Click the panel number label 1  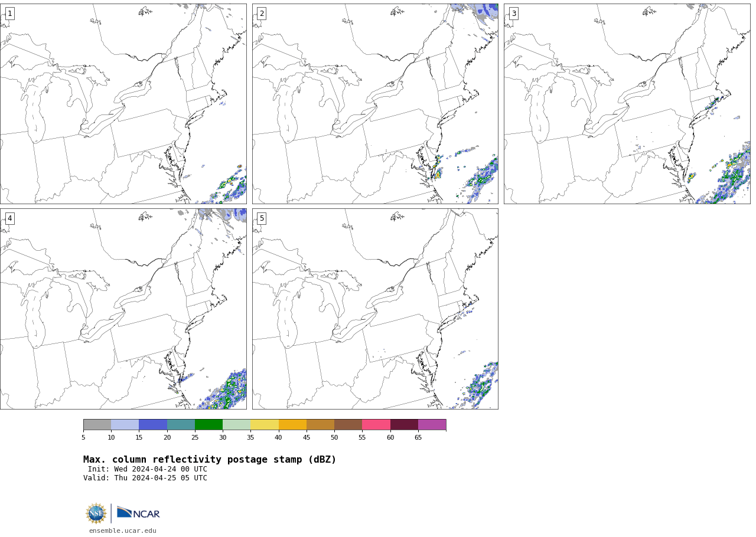click(x=9, y=14)
